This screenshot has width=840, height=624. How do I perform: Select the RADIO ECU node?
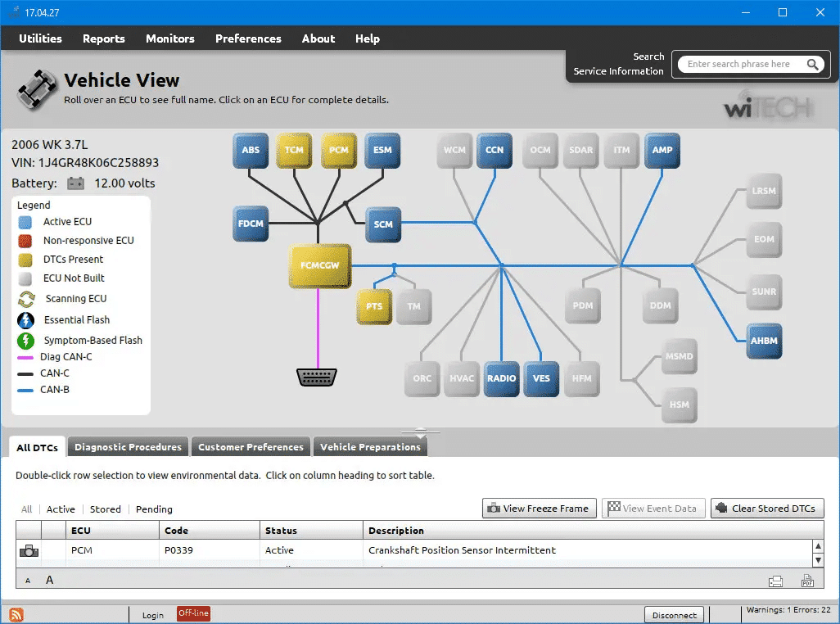coord(501,378)
